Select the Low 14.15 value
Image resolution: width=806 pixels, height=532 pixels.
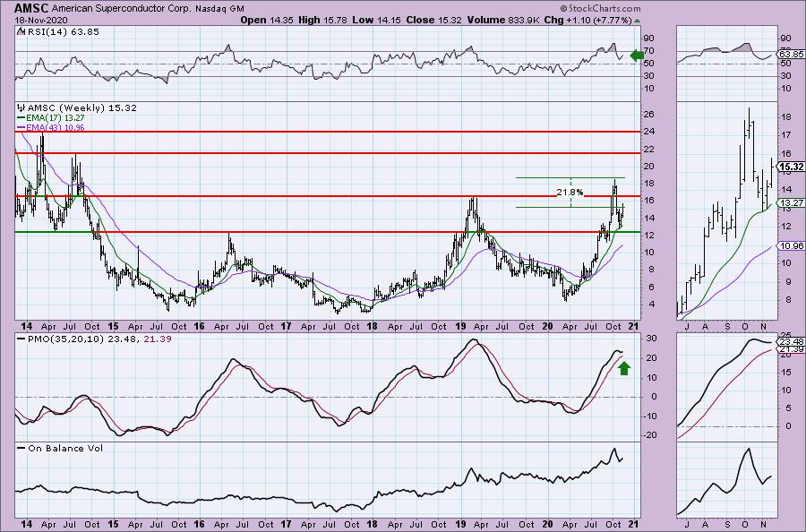(x=378, y=20)
